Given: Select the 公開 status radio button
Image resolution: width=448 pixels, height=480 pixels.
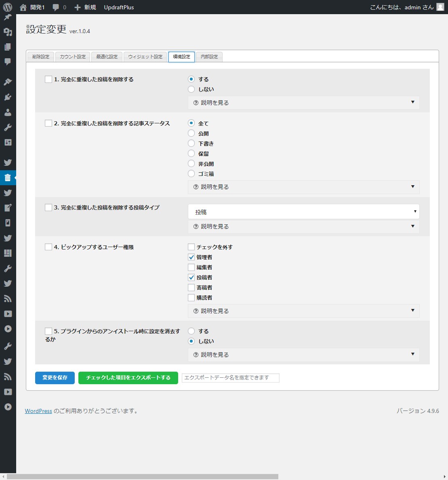Looking at the screenshot, I should pyautogui.click(x=191, y=133).
